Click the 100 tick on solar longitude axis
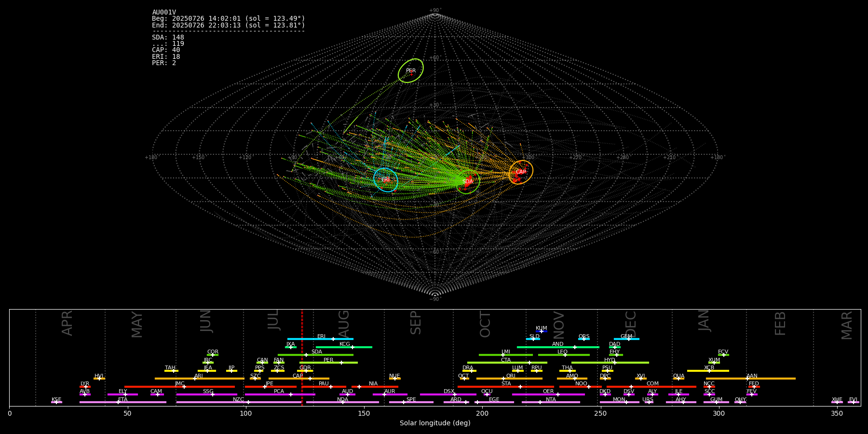 (246, 413)
